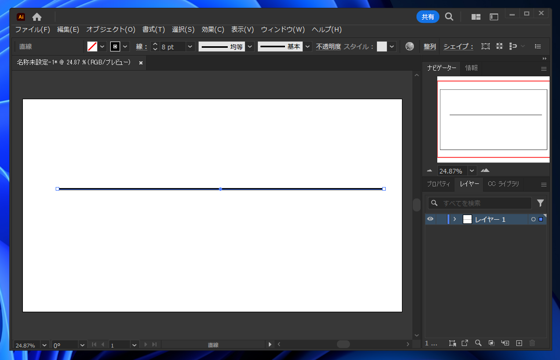Image resolution: width=560 pixels, height=360 pixels.
Task: Click the black stroke color swatch
Action: 115,46
